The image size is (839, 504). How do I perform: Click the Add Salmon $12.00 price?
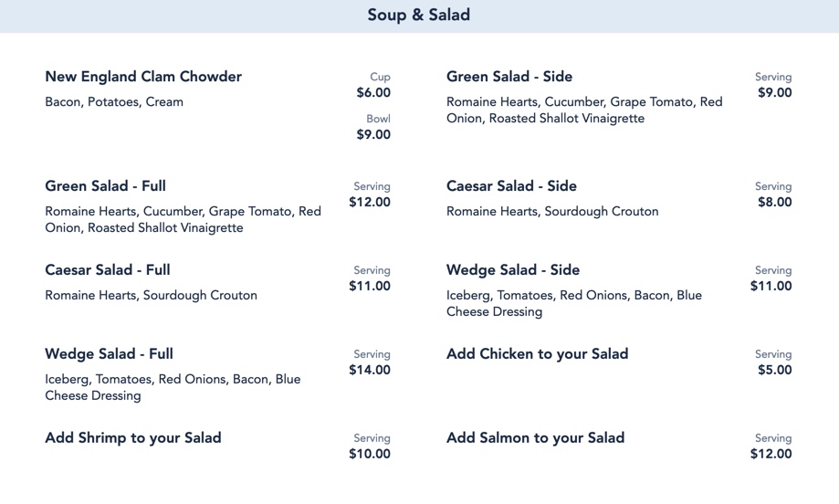pyautogui.click(x=771, y=454)
